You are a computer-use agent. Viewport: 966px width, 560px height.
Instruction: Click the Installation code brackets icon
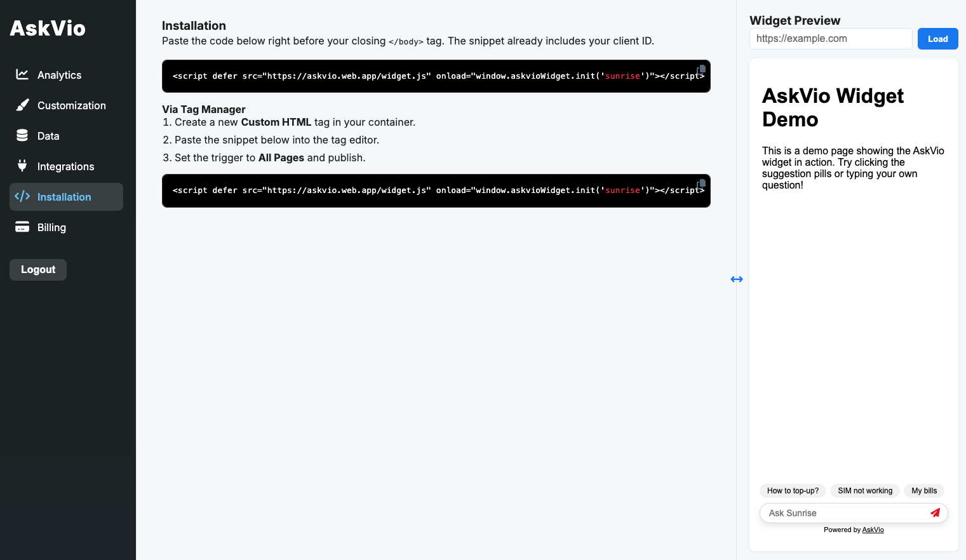click(x=22, y=196)
